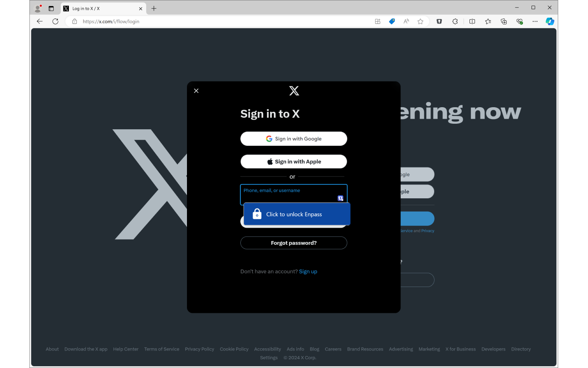The width and height of the screenshot is (588, 368).
Task: Click the Enpass icon inside the username field
Action: point(340,198)
